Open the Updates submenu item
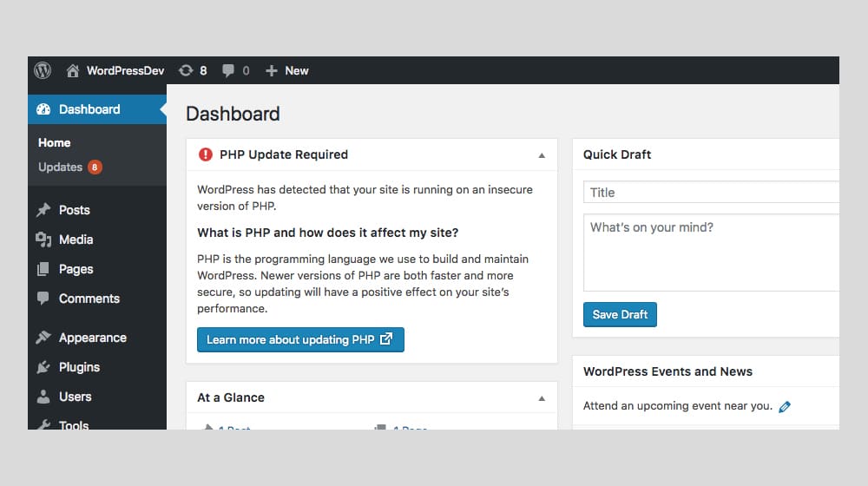Screen dimensions: 868x486 [61, 167]
